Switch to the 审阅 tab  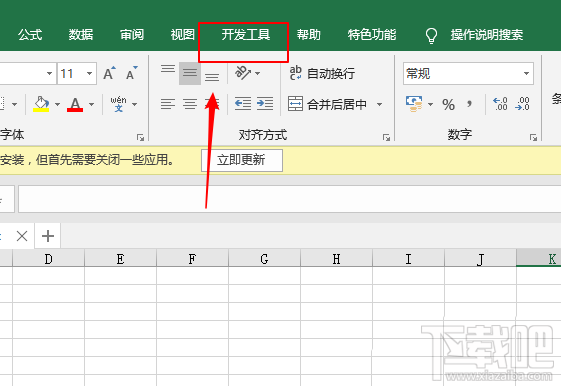click(132, 35)
